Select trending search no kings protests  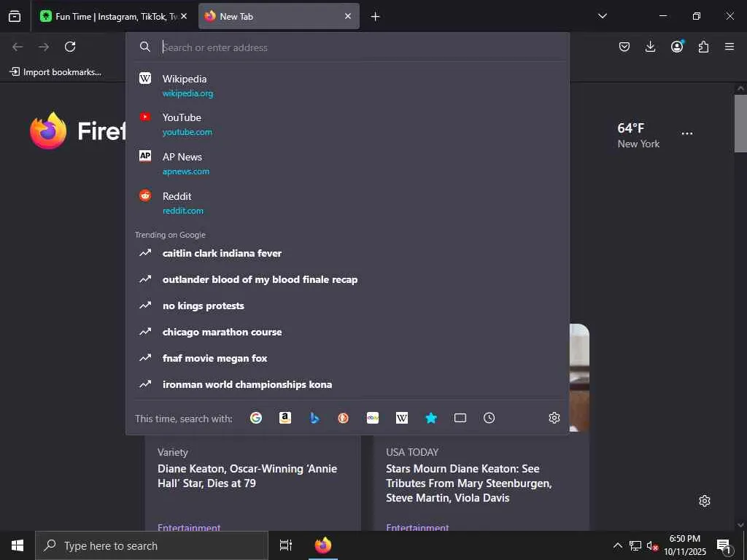(348, 306)
